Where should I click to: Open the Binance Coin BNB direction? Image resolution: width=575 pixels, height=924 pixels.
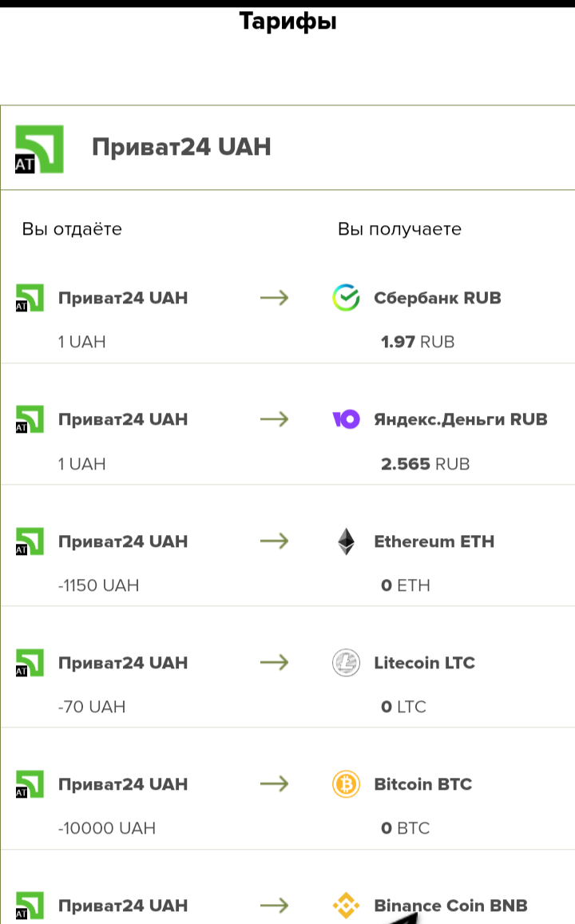pos(450,906)
